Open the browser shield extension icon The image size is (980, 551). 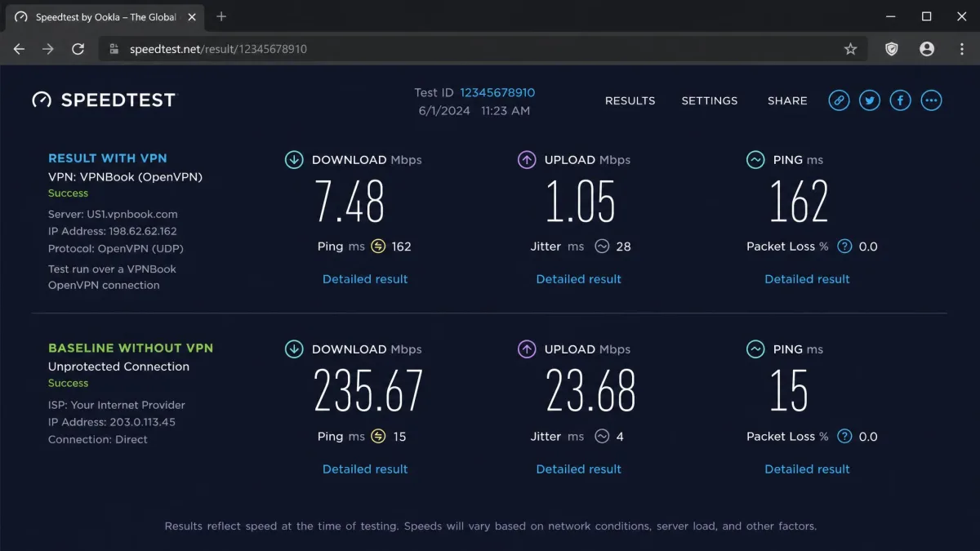[892, 49]
